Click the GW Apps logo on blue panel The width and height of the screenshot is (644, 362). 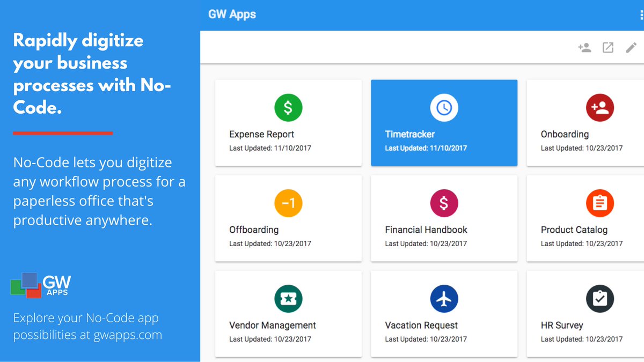41,285
